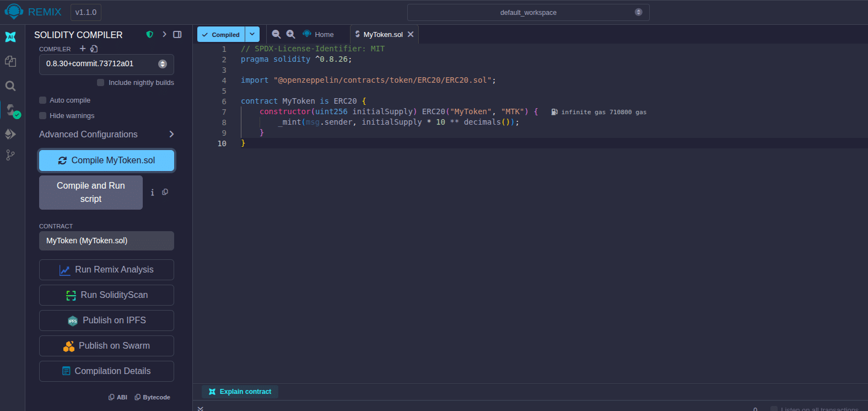Open the Search in files icon
868x411 pixels.
[x=10, y=86]
